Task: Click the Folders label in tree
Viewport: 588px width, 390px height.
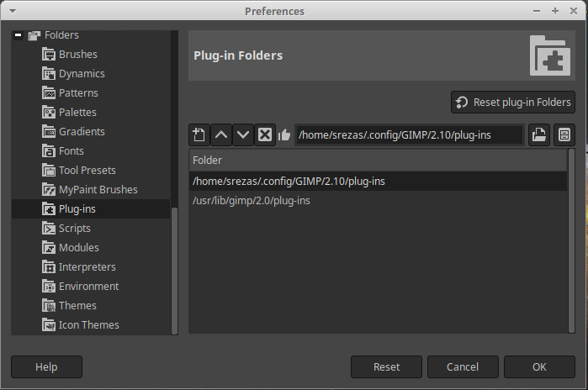Action: click(x=61, y=35)
